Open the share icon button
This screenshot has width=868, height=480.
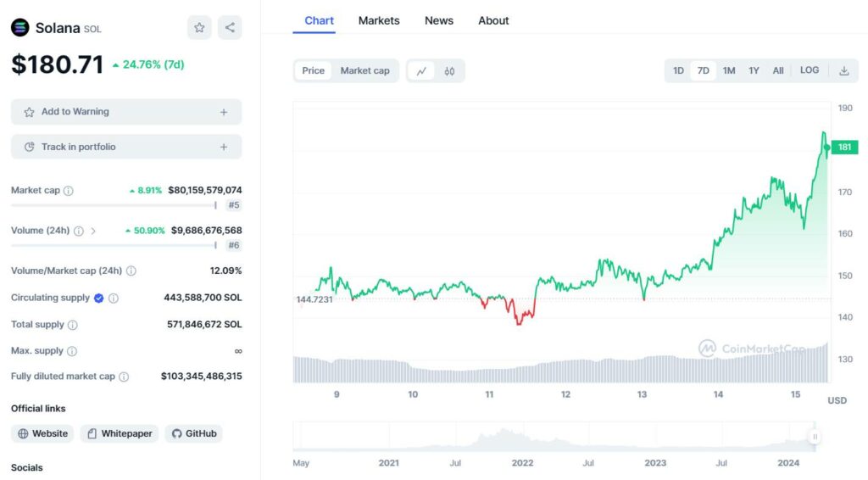coord(230,28)
